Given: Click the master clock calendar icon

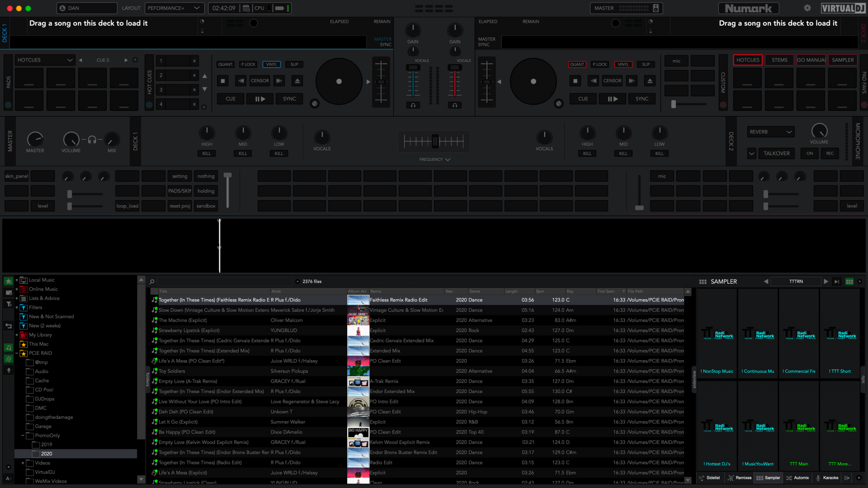Looking at the screenshot, I should coord(246,8).
